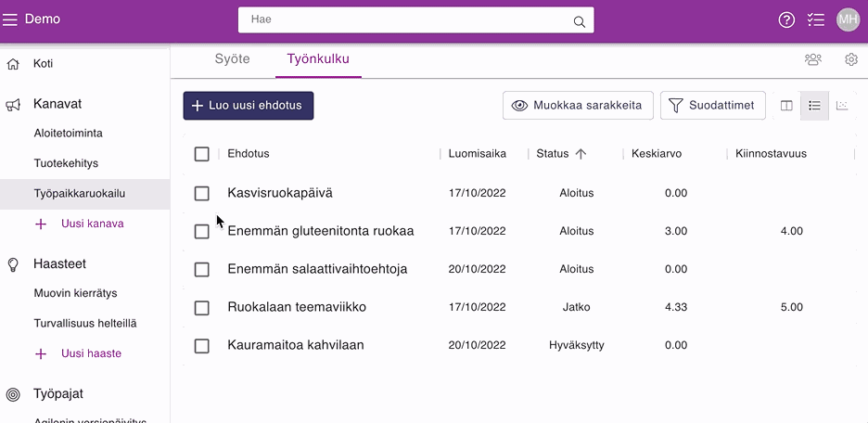Open the help question mark icon
The width and height of the screenshot is (868, 423).
(x=786, y=19)
